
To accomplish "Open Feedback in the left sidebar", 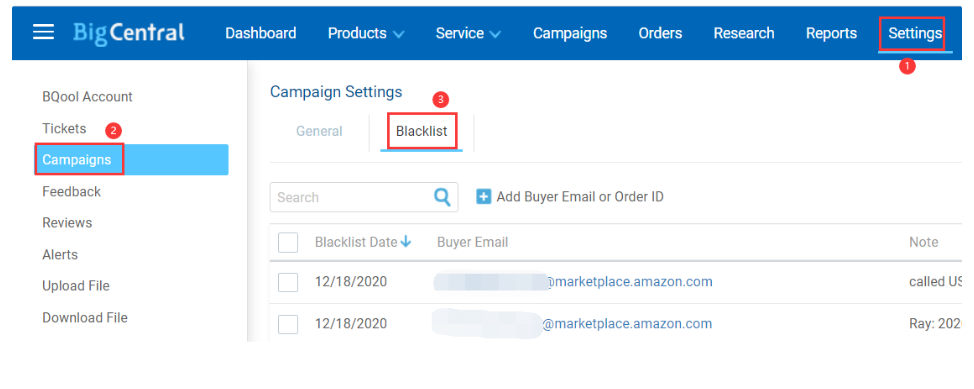I will [x=71, y=191].
